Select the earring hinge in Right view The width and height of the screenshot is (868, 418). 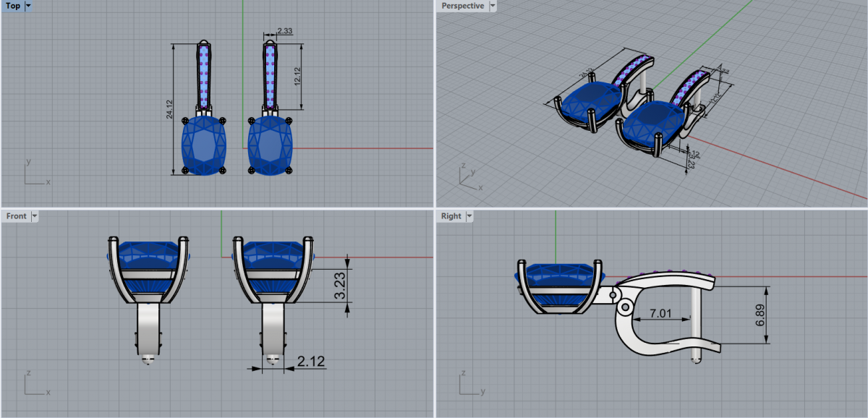tap(614, 294)
